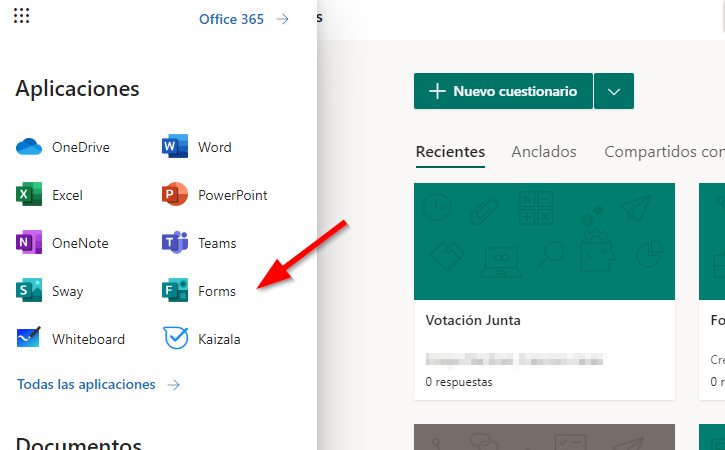The width and height of the screenshot is (725, 450).
Task: Launch the Kaizala app icon
Action: tap(176, 339)
